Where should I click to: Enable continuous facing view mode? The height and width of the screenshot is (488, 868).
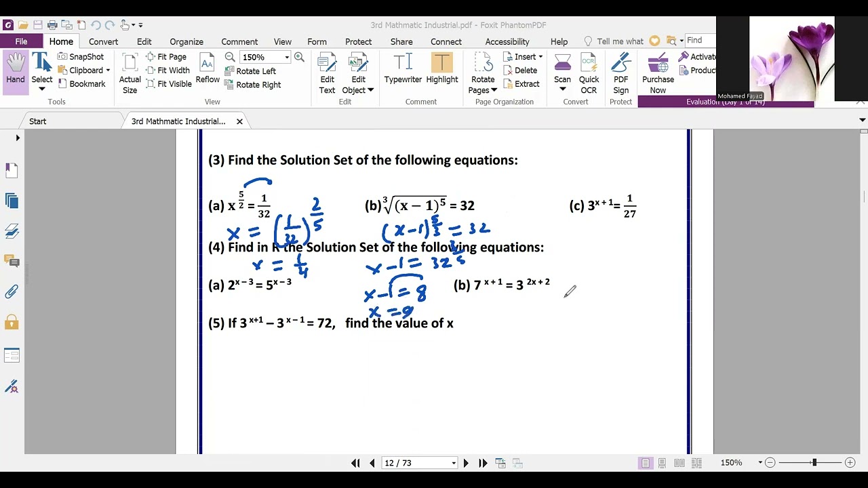tap(696, 463)
